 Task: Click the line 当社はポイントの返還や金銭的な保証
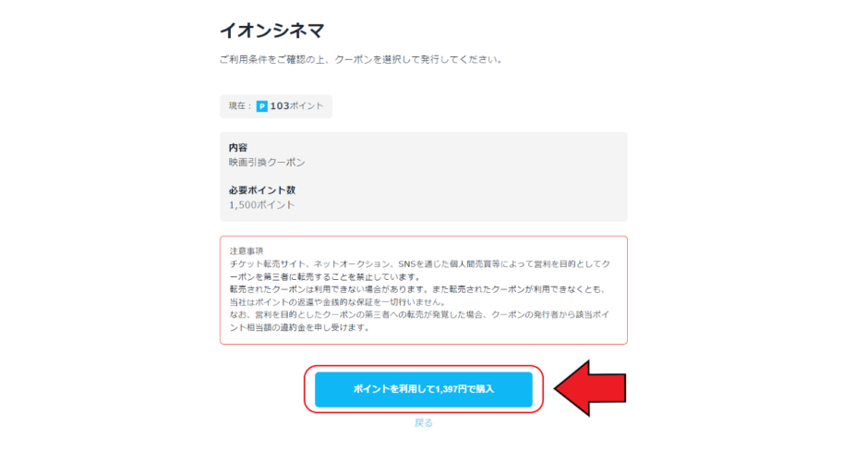point(337,302)
